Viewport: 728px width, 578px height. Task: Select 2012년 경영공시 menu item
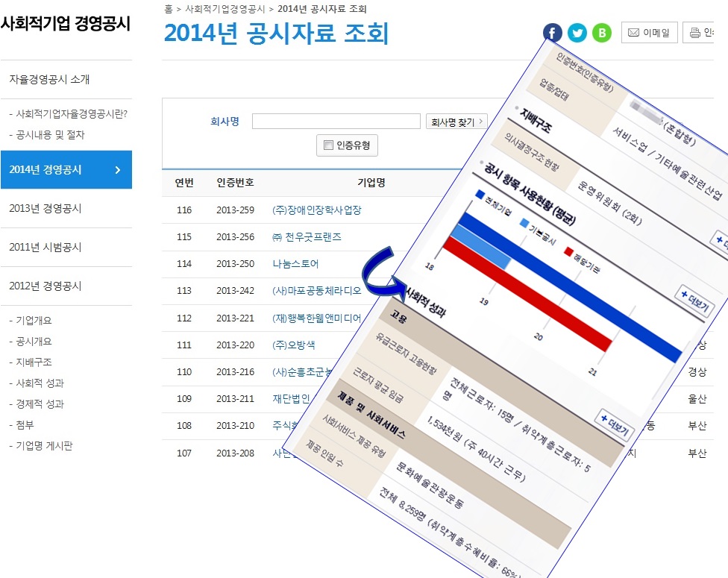click(45, 286)
